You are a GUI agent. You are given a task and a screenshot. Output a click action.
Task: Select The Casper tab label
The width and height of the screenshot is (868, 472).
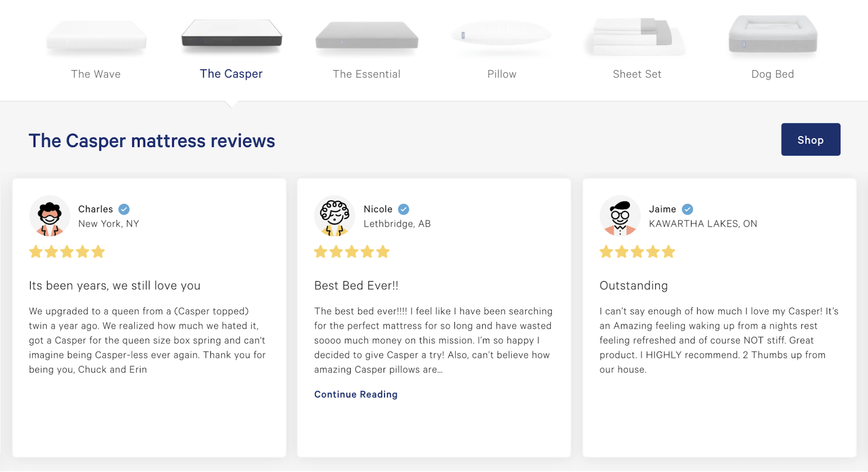click(x=231, y=74)
